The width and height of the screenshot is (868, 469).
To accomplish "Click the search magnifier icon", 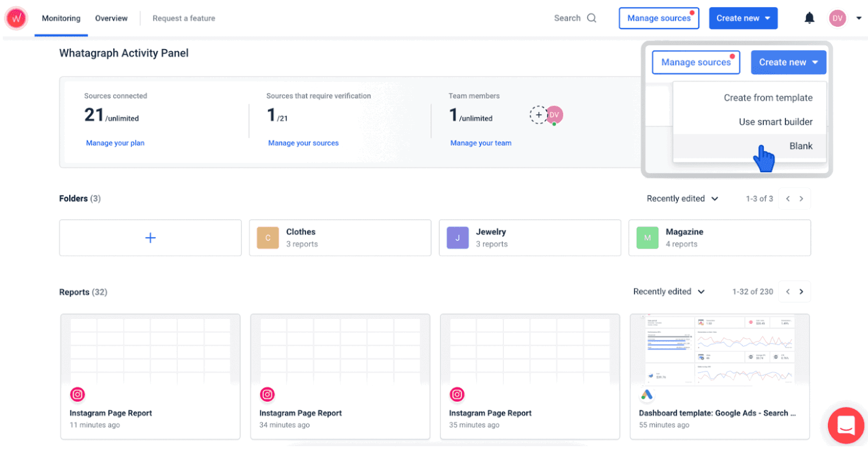I will tap(591, 18).
